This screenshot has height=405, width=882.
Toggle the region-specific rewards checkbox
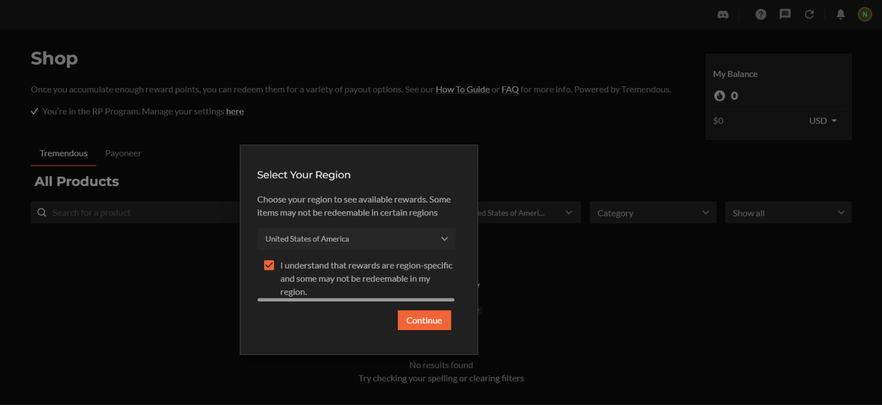point(269,265)
